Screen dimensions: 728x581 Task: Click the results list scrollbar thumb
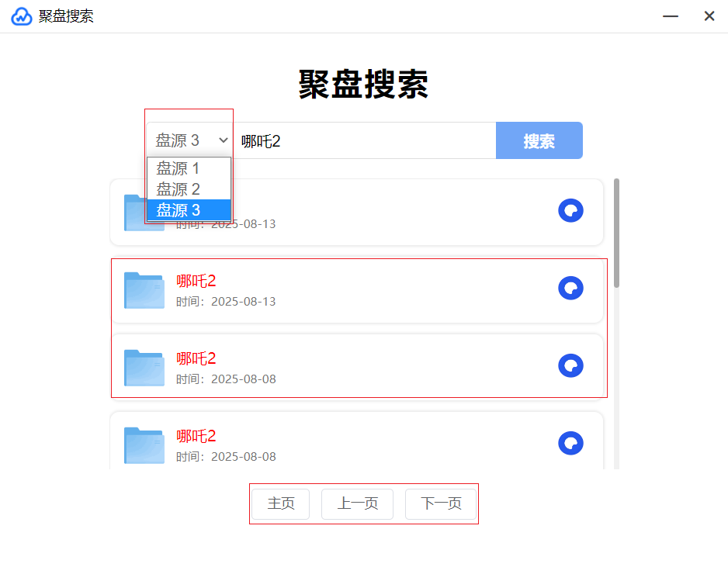pyautogui.click(x=616, y=233)
